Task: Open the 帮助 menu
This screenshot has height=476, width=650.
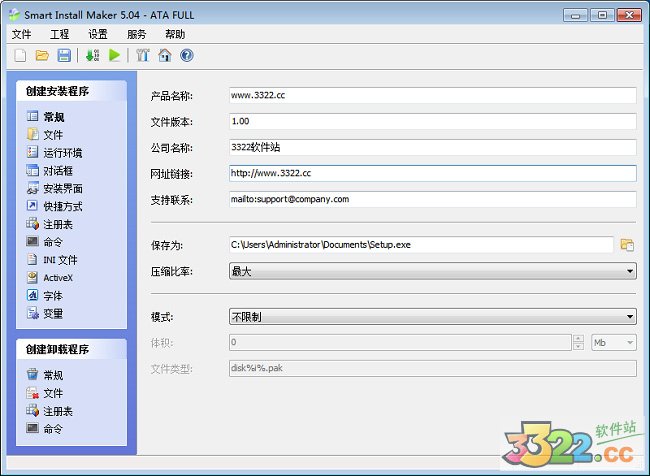Action: [x=175, y=34]
